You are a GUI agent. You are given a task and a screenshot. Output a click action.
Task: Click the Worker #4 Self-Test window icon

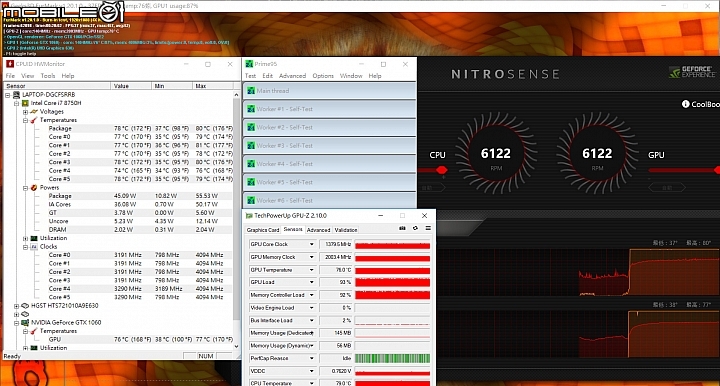[x=251, y=164]
